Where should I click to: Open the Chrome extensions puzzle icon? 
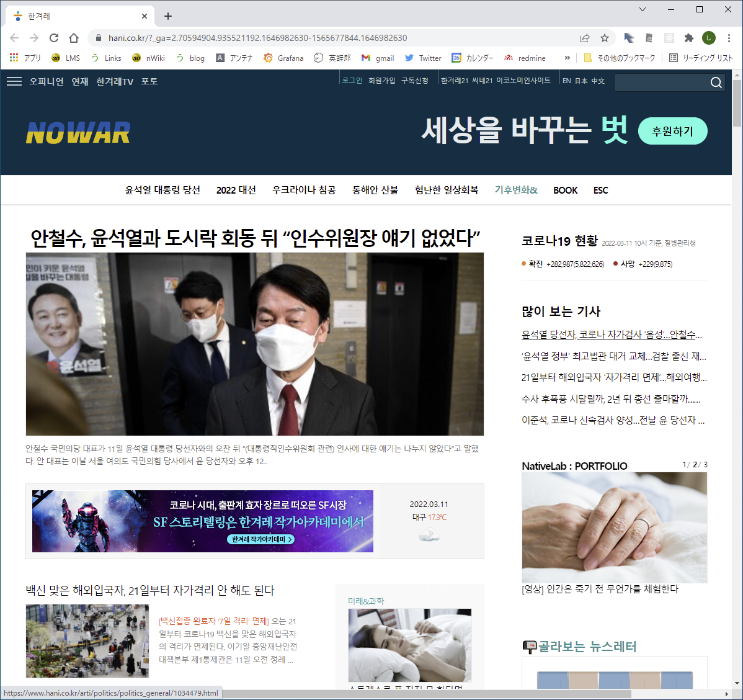pos(688,38)
